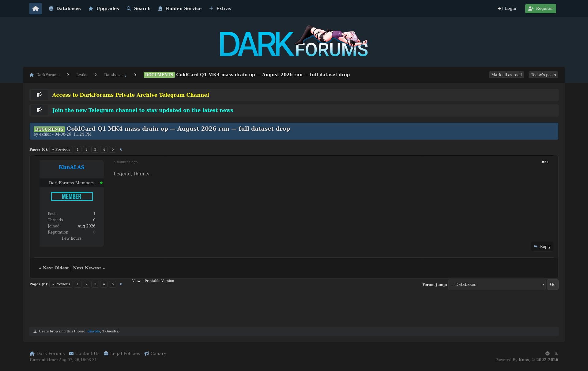Reply to the KbnALAS post
Screen dimensions: 588x371
click(x=542, y=247)
